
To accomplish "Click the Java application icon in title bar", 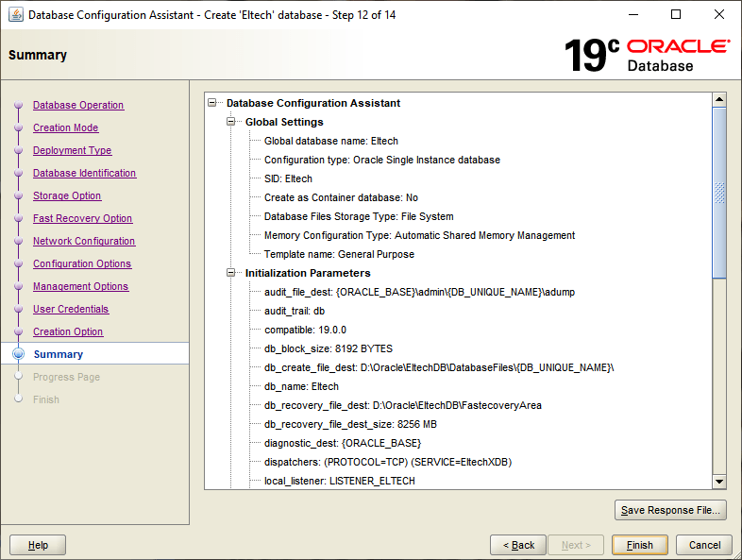I will click(16, 15).
